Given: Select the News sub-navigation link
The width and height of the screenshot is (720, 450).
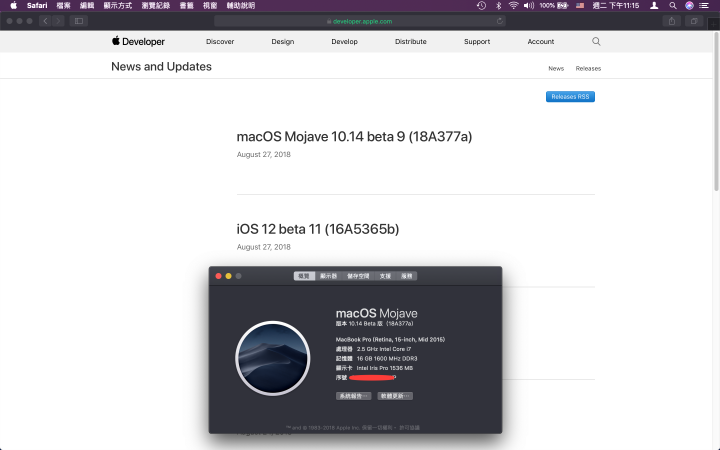Looking at the screenshot, I should pyautogui.click(x=556, y=68).
